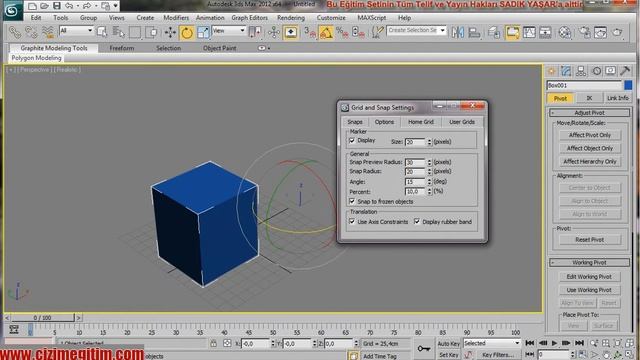Toggle Affect Hierarchy Only
The width and height of the screenshot is (640, 360).
click(590, 162)
